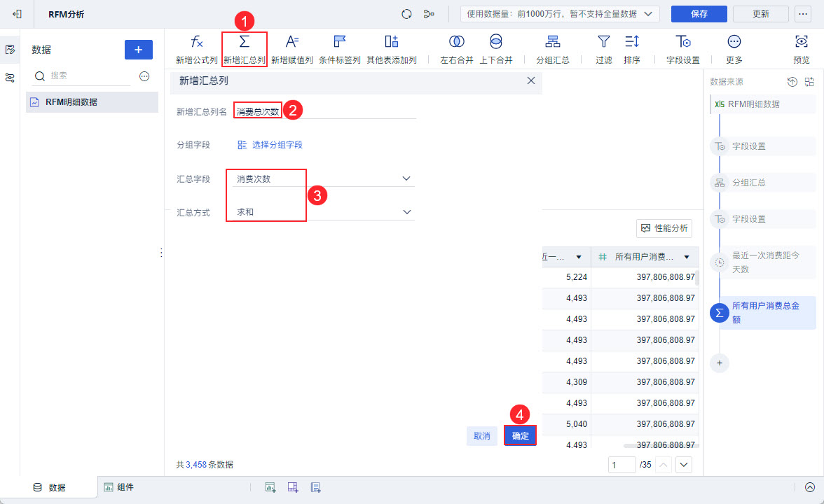Click the blue plus add data button
The width and height of the screenshot is (824, 504).
tap(139, 50)
